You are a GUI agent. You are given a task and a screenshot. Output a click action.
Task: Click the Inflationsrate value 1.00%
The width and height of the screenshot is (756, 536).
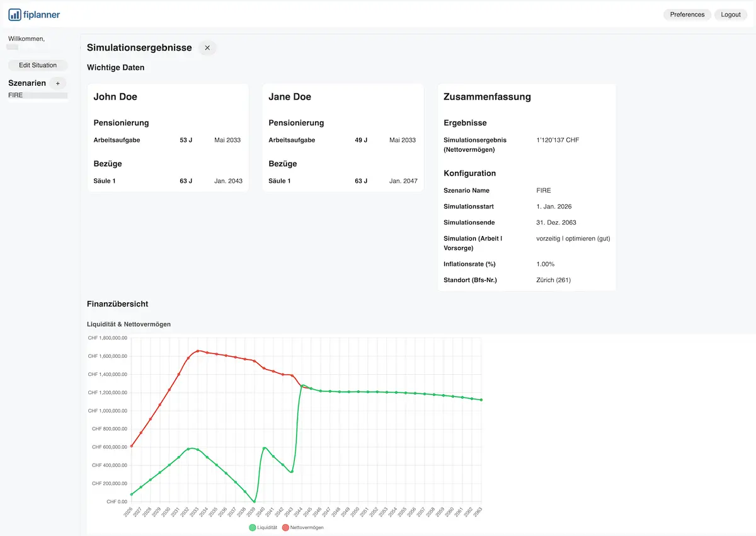[x=546, y=264]
